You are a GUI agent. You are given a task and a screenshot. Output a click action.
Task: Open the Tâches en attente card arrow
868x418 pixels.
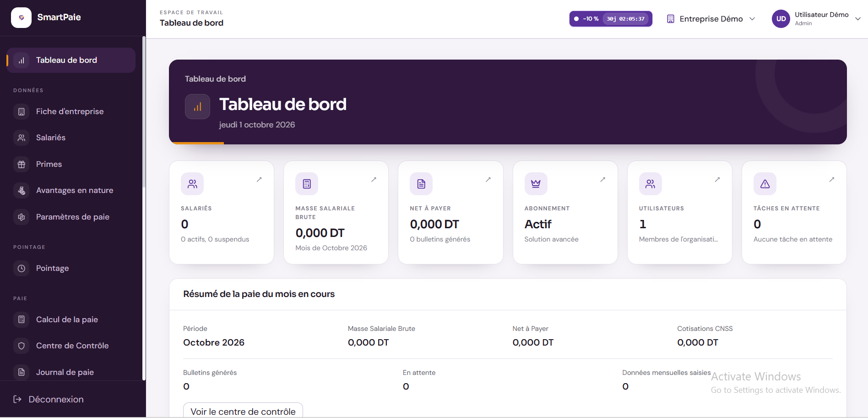point(832,180)
